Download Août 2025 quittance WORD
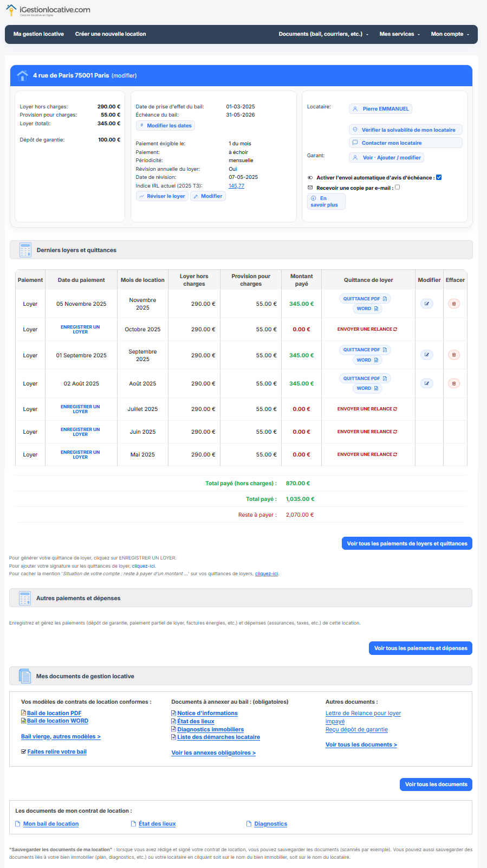487x868 pixels. pos(367,388)
